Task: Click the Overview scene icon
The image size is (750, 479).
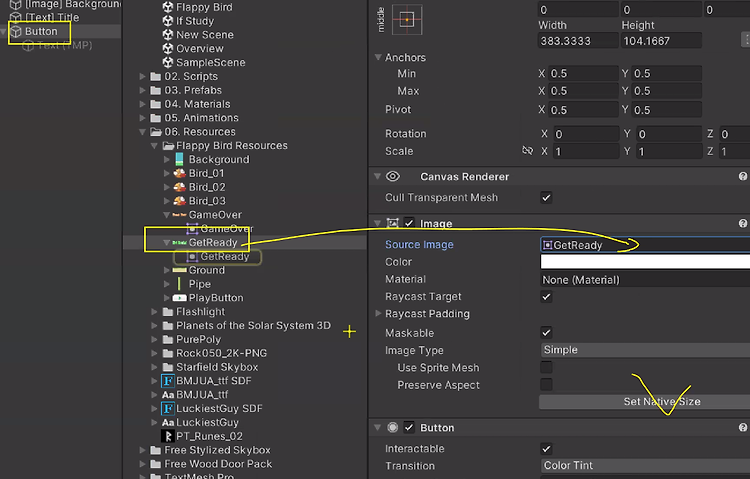Action: click(x=167, y=48)
